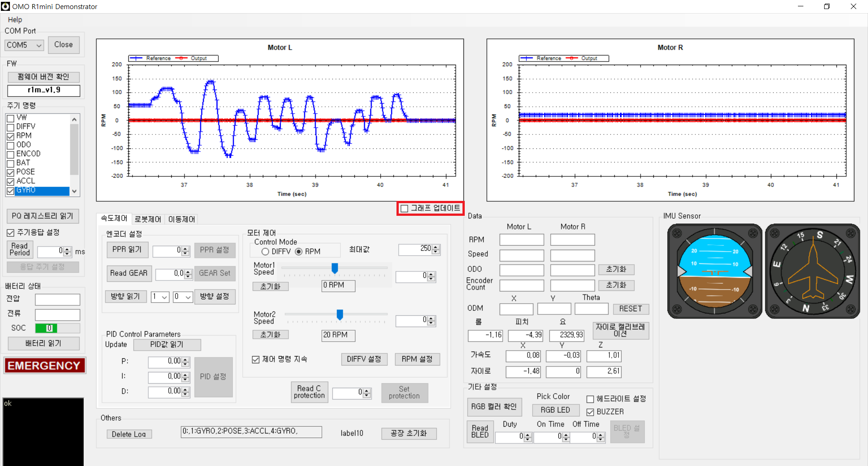Select the RPM control mode radio

[x=299, y=252]
